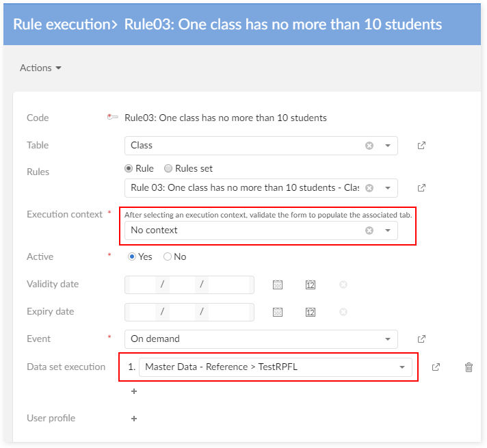487x448 pixels.
Task: Open the Actions dropdown menu
Action: [40, 68]
